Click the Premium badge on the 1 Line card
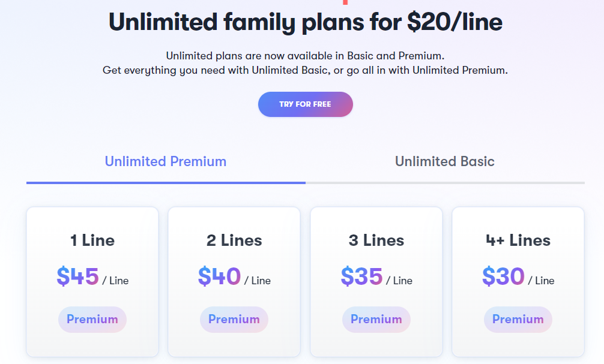 pos(92,320)
